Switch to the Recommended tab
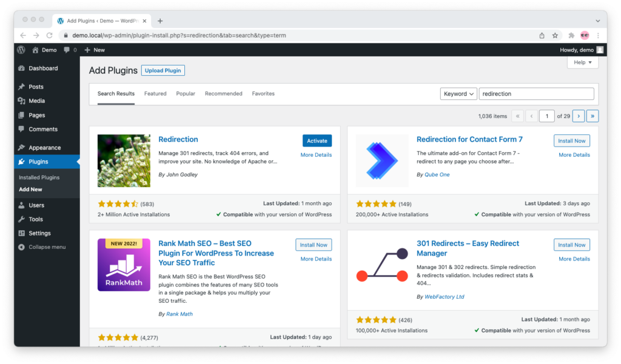Viewport: 621px width, 364px height. click(223, 94)
